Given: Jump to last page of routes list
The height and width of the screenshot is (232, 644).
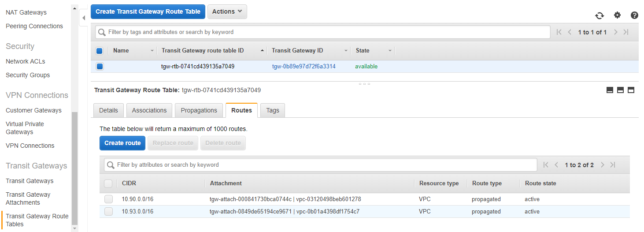Looking at the screenshot, I should tap(612, 165).
